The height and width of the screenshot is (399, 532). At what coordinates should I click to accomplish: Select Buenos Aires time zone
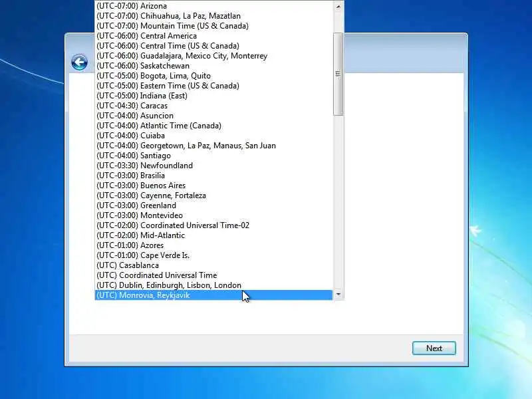[213, 186]
